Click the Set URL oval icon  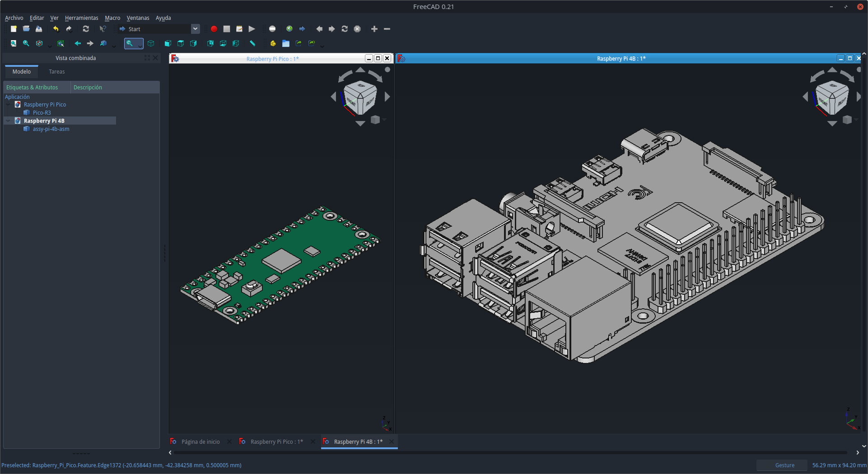pos(272,29)
